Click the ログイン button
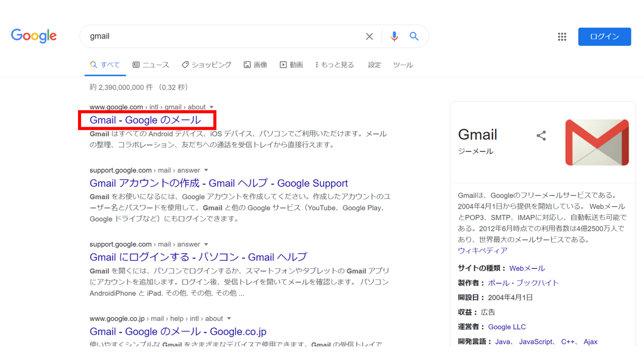The image size is (644, 361). coord(604,37)
